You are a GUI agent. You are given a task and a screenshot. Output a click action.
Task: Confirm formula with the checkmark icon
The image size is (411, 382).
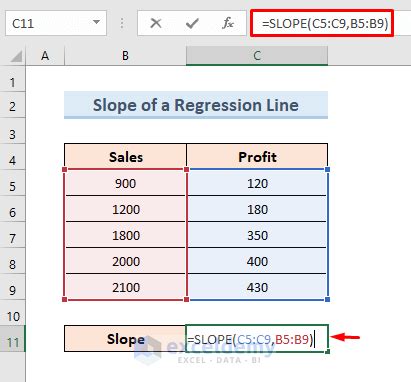coord(192,23)
